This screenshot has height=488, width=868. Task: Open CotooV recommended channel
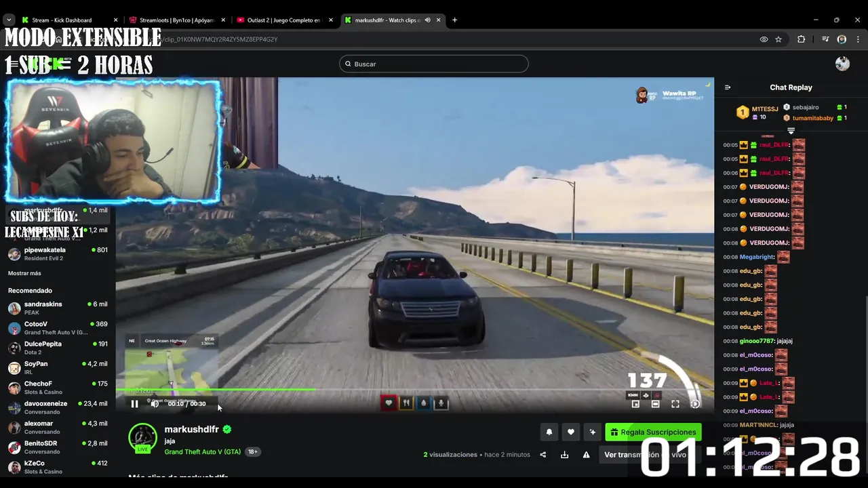click(58, 328)
